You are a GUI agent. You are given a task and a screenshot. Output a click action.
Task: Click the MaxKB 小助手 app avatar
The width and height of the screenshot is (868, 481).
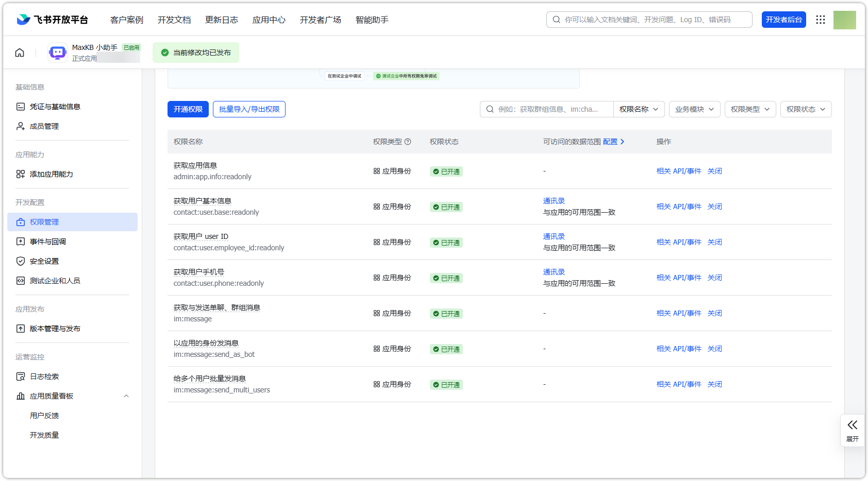tap(57, 52)
